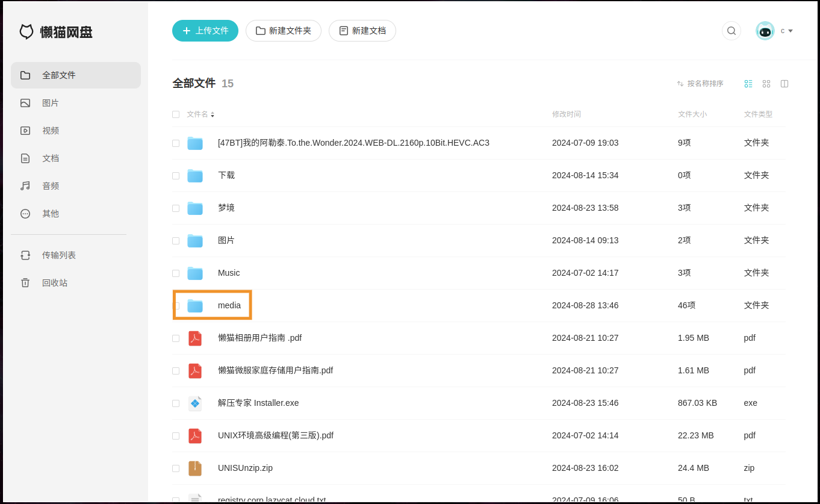
Task: Check the box for 下载 folder
Action: pos(176,176)
